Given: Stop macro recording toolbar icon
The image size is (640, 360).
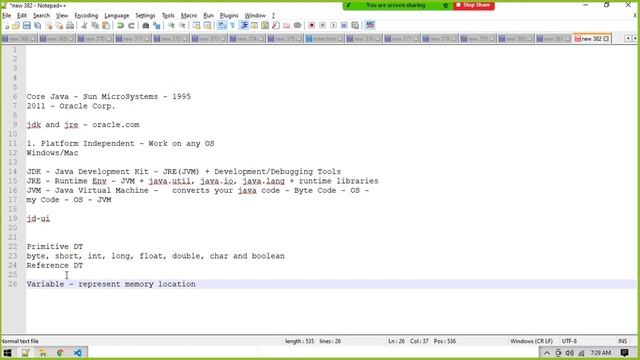Looking at the screenshot, I should tap(322, 25).
